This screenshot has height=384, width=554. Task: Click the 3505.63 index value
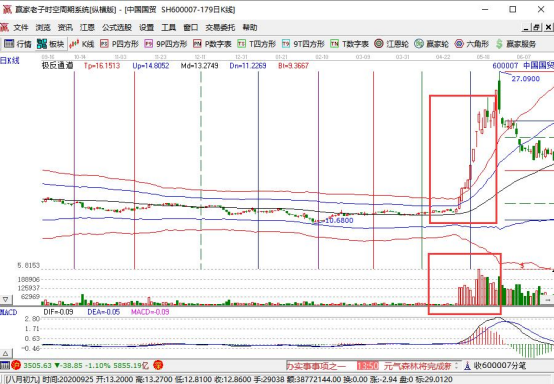(x=37, y=365)
